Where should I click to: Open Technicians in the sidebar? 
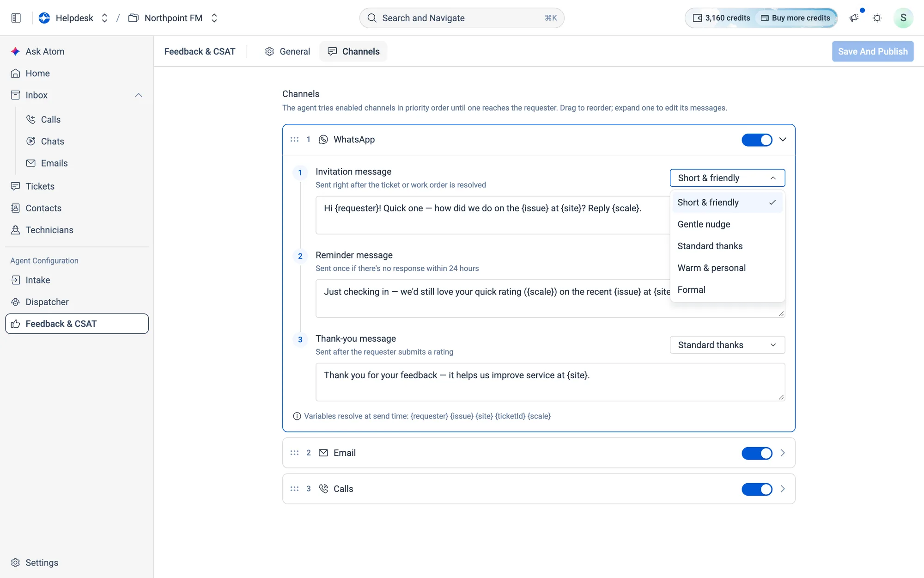tap(77, 230)
